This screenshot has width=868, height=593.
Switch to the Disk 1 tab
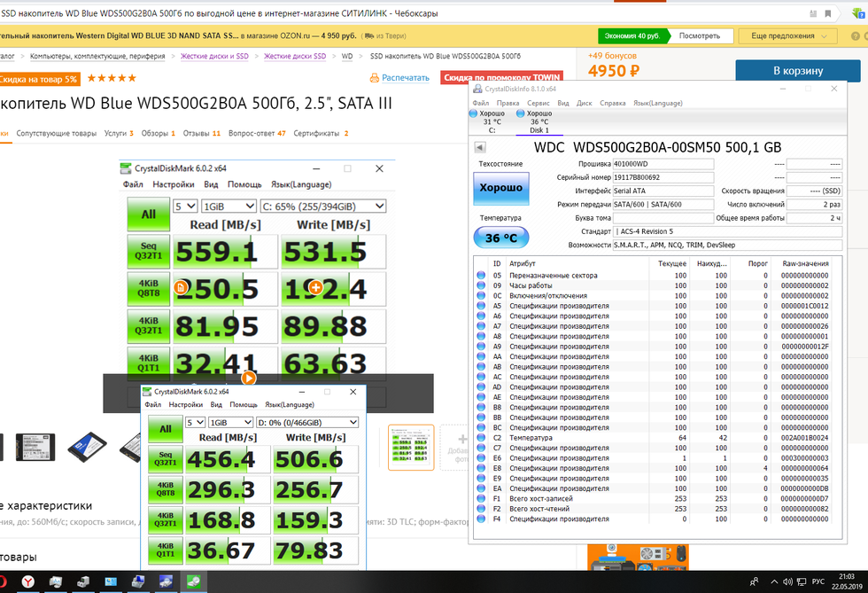click(x=539, y=122)
